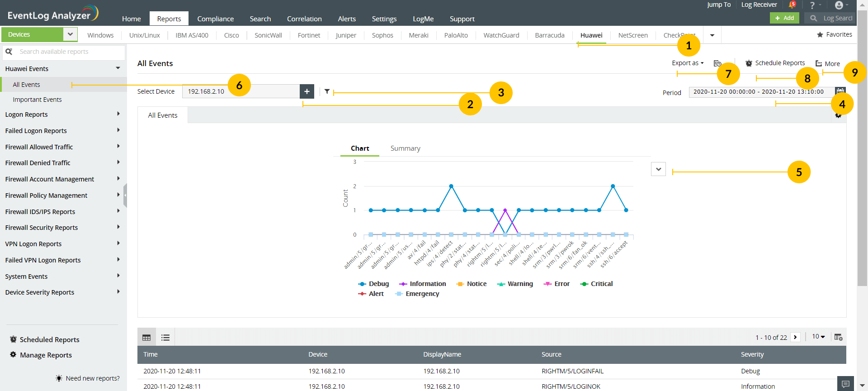Switch to list view icon
The height and width of the screenshot is (391, 868).
coord(165,337)
